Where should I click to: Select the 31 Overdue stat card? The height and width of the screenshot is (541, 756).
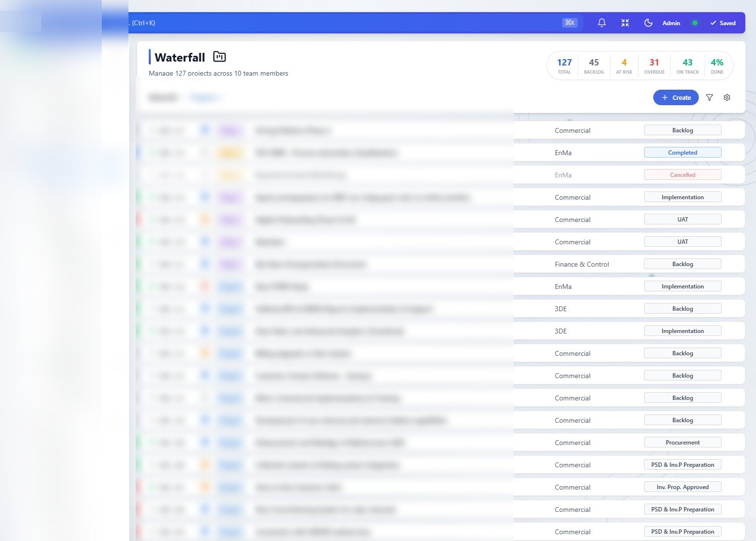pyautogui.click(x=654, y=65)
